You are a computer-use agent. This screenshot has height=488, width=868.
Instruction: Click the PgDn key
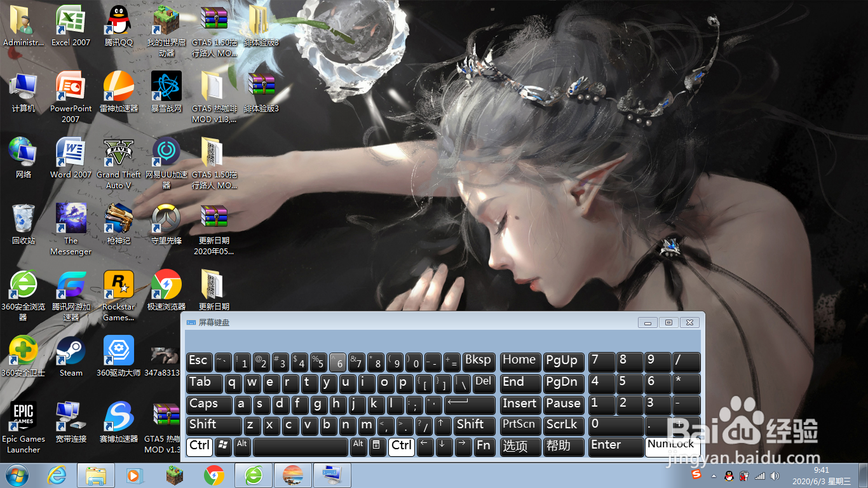(563, 383)
